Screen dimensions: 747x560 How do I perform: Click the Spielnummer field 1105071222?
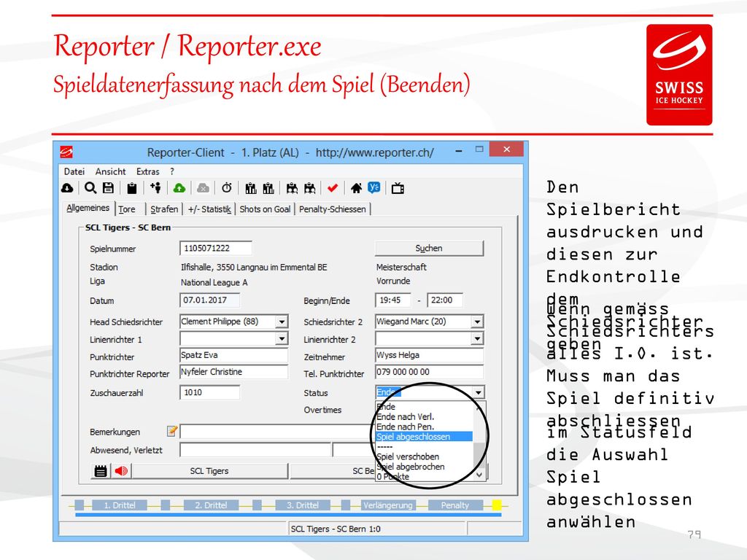(216, 248)
